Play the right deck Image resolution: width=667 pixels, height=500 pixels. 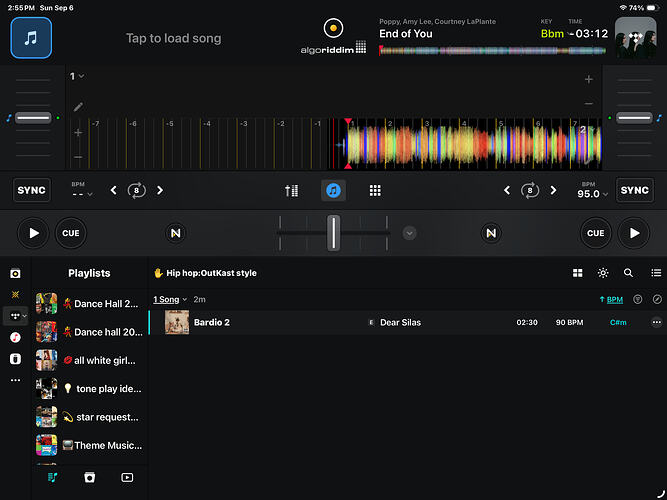click(x=634, y=233)
